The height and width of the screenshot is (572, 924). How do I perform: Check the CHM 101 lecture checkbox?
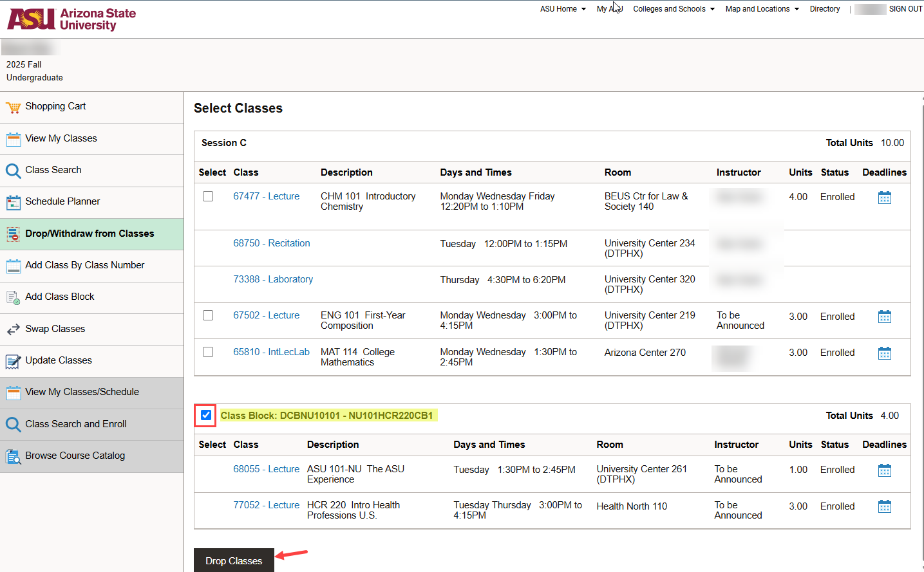click(208, 196)
